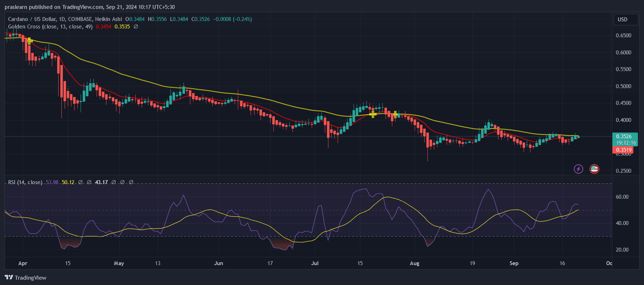Click the TradingView logo at bottom
Image resolution: width=644 pixels, height=285 pixels.
point(26,278)
